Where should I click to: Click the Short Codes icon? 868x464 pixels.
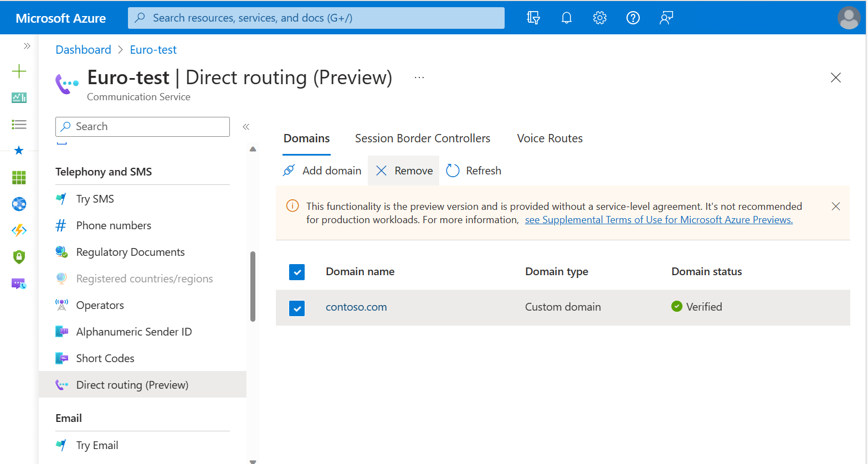pos(61,358)
